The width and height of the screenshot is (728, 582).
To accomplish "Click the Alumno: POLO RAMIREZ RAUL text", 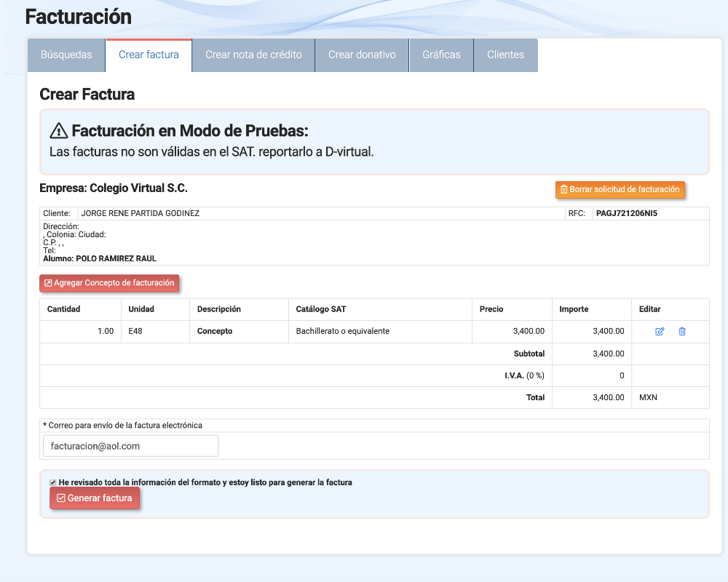I will point(100,258).
